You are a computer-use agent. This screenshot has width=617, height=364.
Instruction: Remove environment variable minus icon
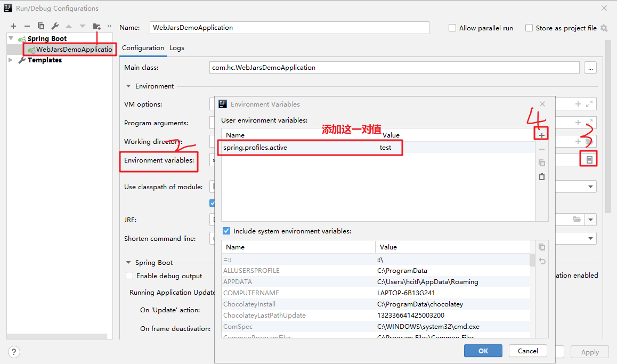tap(542, 149)
